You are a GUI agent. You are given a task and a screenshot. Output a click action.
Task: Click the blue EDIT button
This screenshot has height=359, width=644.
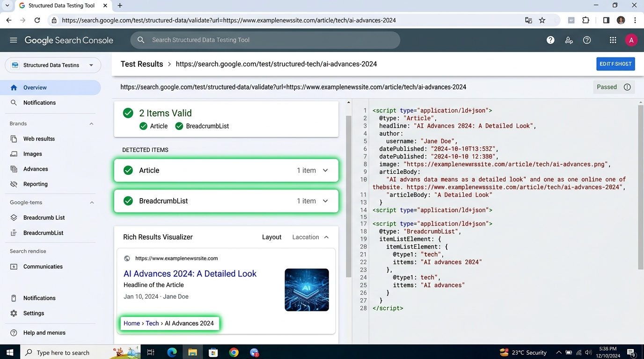click(615, 64)
